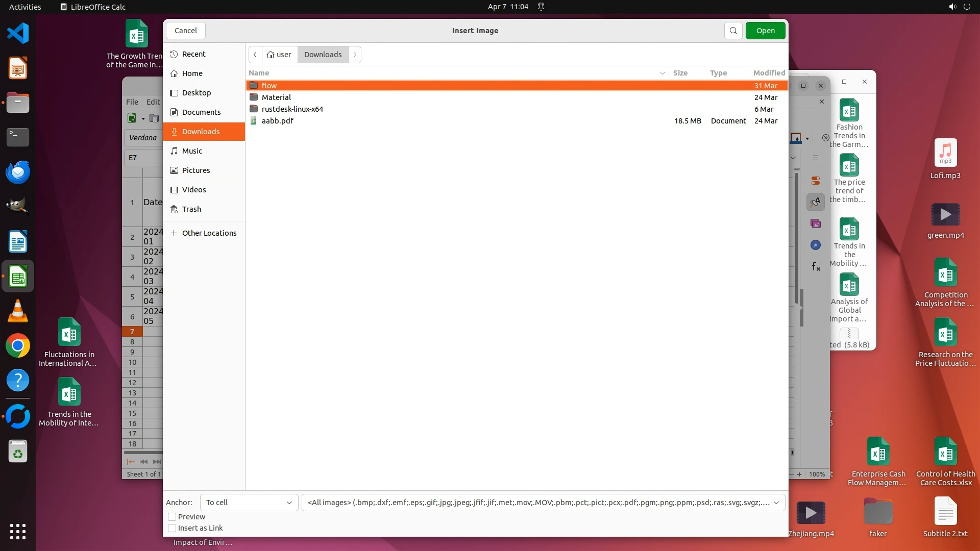Viewport: 980px width, 551px height.
Task: Enable the Preview checkbox
Action: [x=173, y=517]
